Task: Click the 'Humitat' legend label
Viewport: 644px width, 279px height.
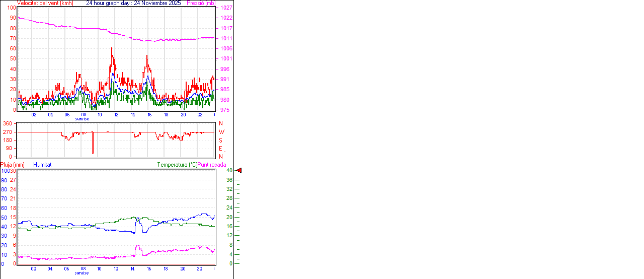Action: (42, 165)
